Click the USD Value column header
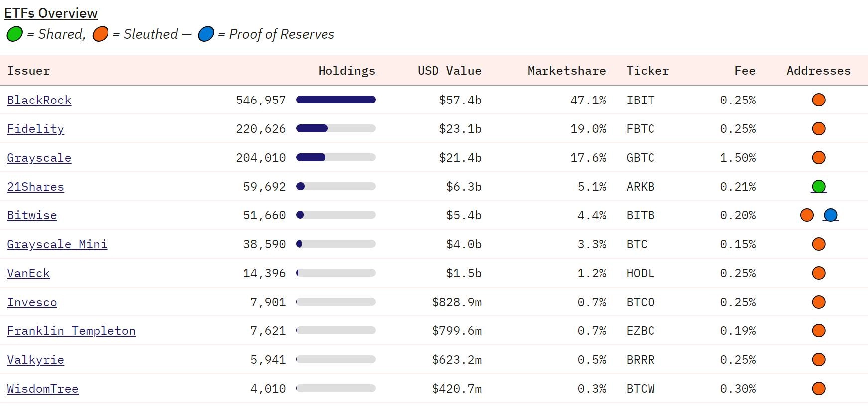This screenshot has width=868, height=413. click(x=449, y=71)
